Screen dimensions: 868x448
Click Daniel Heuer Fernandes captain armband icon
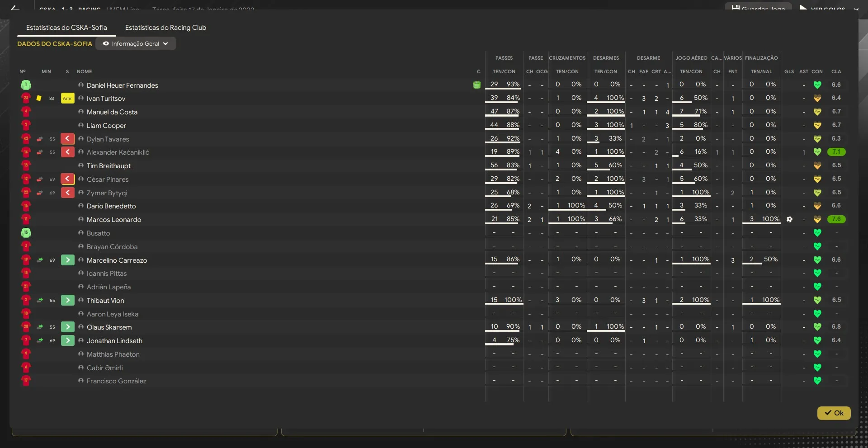(476, 85)
